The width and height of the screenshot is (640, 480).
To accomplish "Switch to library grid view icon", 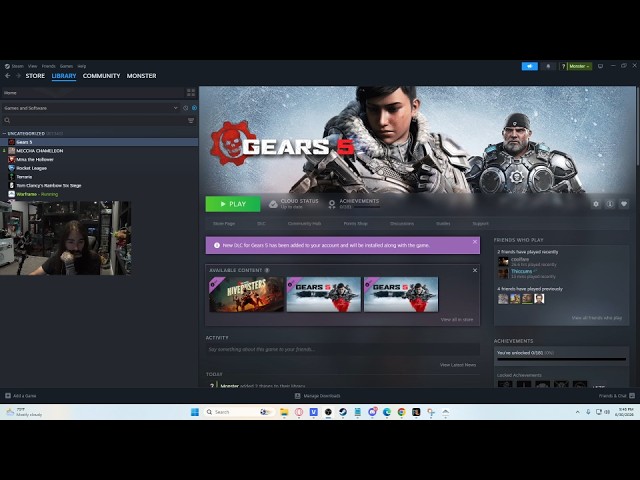I will click(191, 93).
